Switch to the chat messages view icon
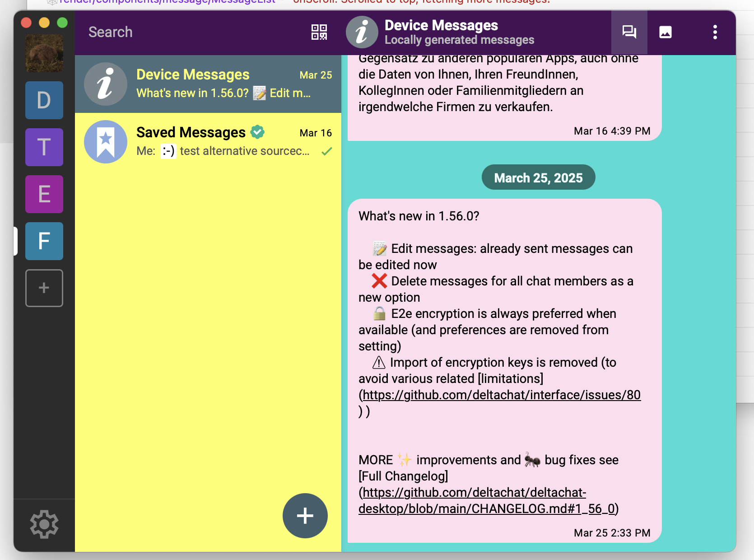 tap(629, 32)
